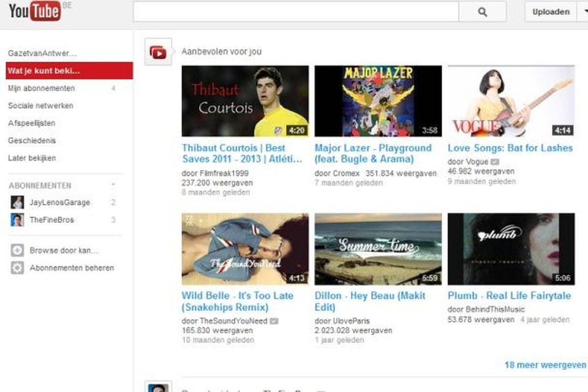Click the search magnifier button
Image resolution: width=588 pixels, height=392 pixels.
483,12
